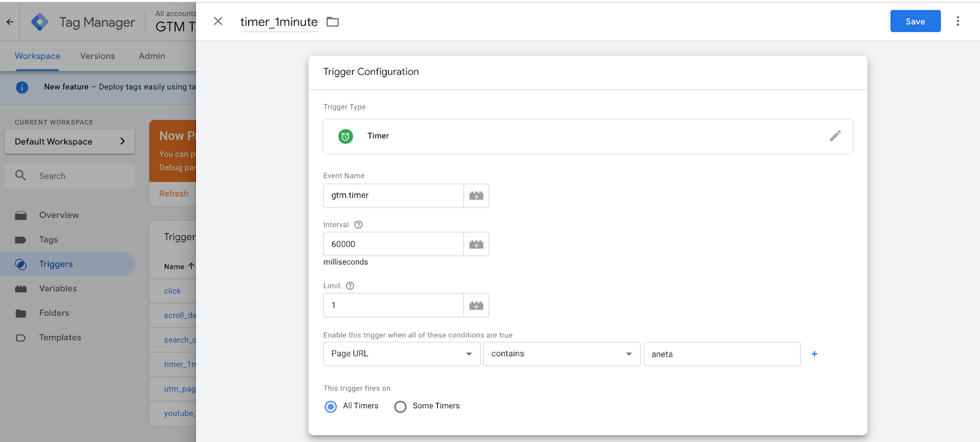Click the pencil icon to edit trigger type
Viewport: 980px width, 442px height.
[835, 136]
